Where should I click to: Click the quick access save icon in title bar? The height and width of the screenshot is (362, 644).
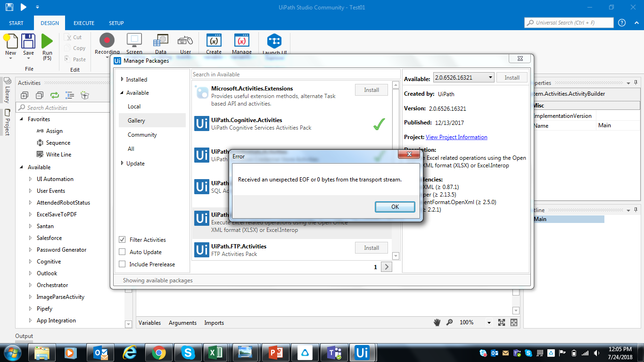[x=9, y=7]
